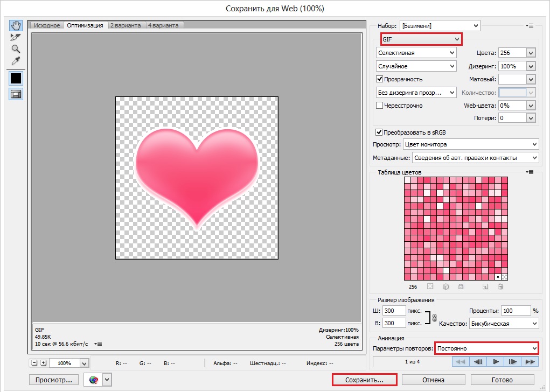
Task: Click the lock selected color icon
Action: pos(461,286)
